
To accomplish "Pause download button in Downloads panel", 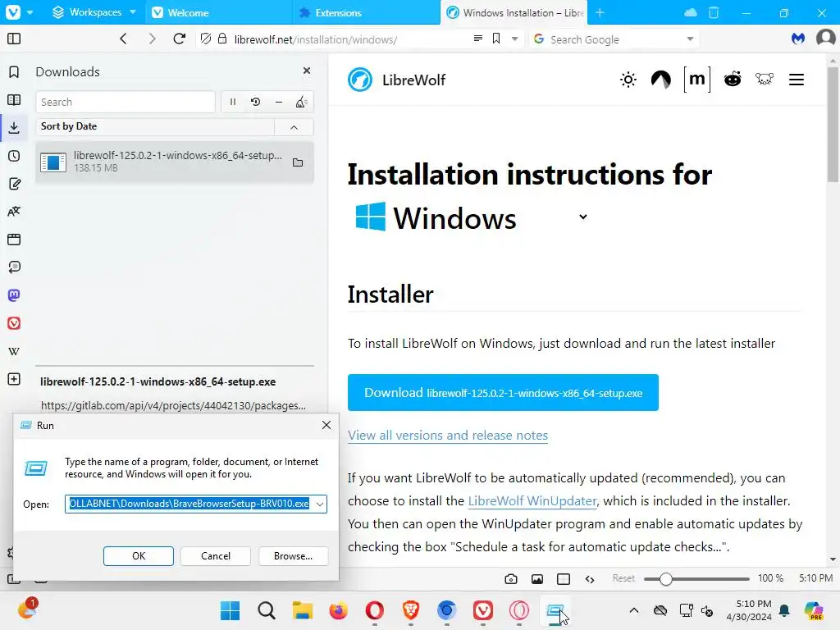I will pos(232,102).
